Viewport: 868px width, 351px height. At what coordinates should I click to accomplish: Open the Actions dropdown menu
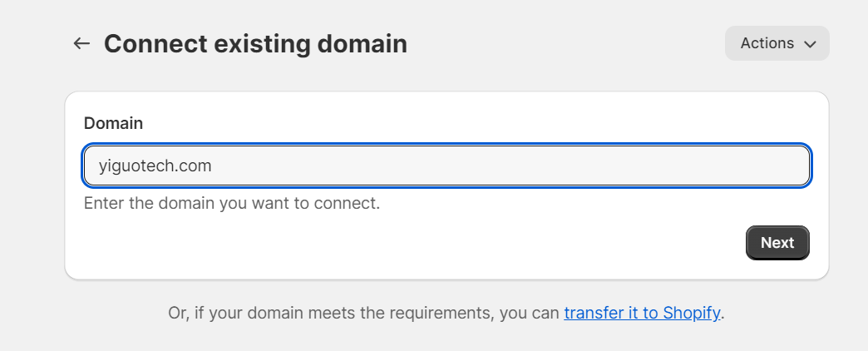[x=777, y=43]
